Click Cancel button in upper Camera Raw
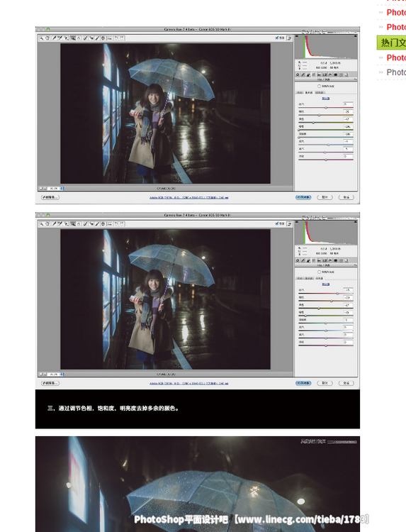Viewport: 406px width, 532px height. tap(325, 197)
